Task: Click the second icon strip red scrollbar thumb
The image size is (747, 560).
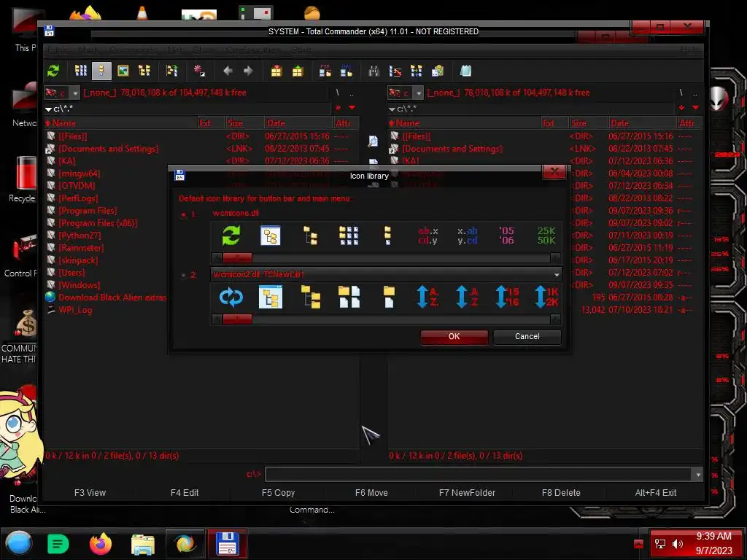Action: (x=237, y=319)
